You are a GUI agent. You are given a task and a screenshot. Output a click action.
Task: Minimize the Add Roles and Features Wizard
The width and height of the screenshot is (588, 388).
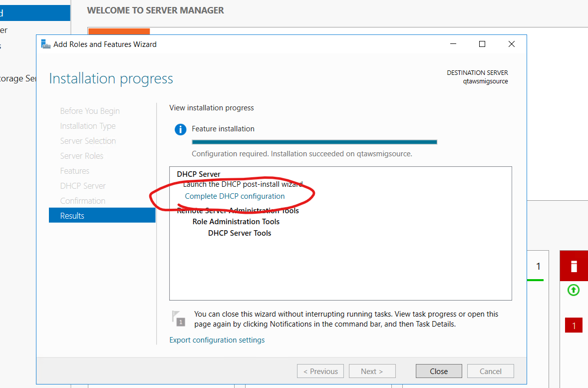[453, 44]
